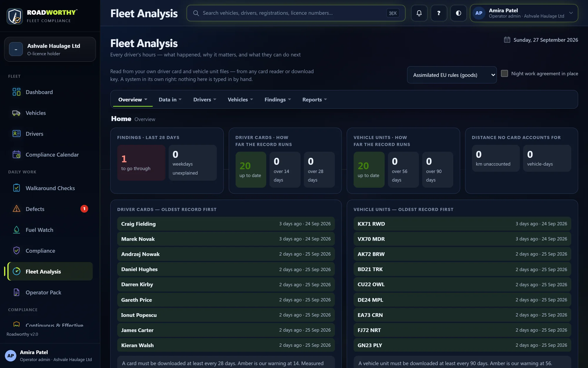Click the Walkaround Checks clipboard icon
588x368 pixels.
[16, 188]
